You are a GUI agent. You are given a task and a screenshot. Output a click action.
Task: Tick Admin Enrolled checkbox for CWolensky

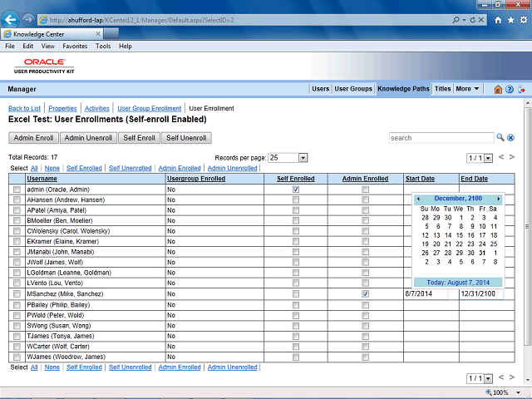(365, 231)
